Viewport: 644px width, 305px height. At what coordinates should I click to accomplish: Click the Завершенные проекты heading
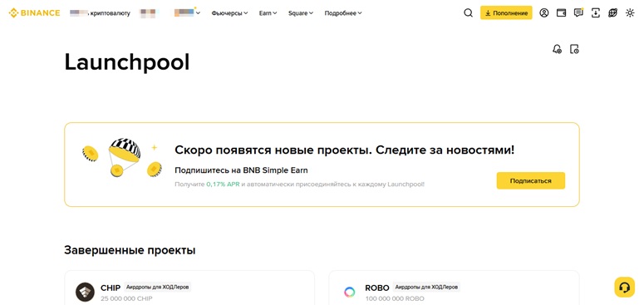[x=130, y=250]
